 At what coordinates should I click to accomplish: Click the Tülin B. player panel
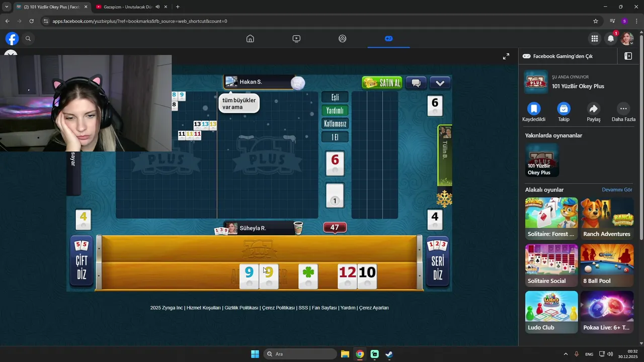(x=445, y=156)
